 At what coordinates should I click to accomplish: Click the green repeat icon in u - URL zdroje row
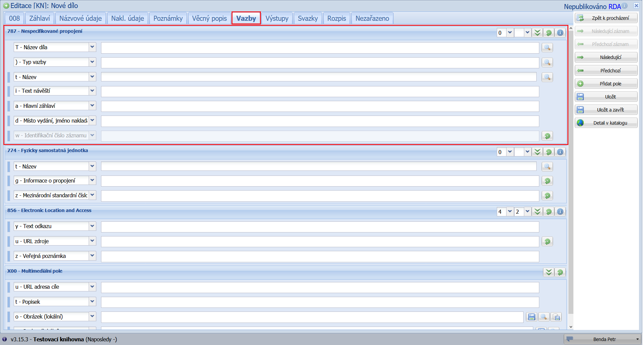click(x=547, y=241)
